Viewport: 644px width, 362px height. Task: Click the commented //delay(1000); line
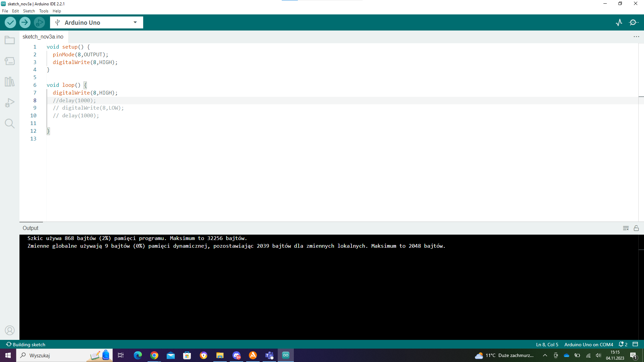click(74, 101)
